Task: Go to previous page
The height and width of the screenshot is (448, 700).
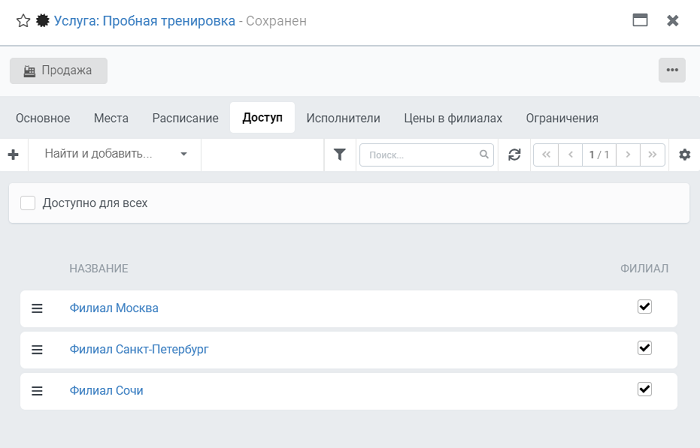Action: [x=571, y=155]
